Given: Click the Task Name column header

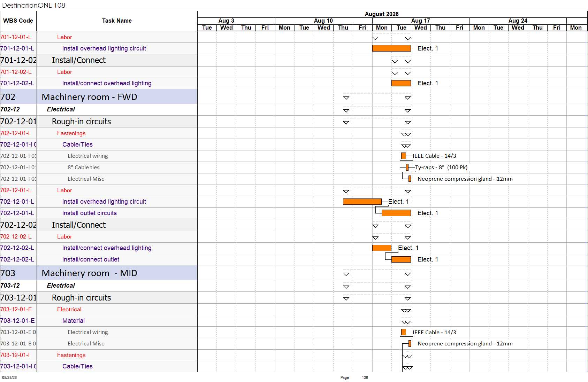Looking at the screenshot, I should pyautogui.click(x=117, y=21).
